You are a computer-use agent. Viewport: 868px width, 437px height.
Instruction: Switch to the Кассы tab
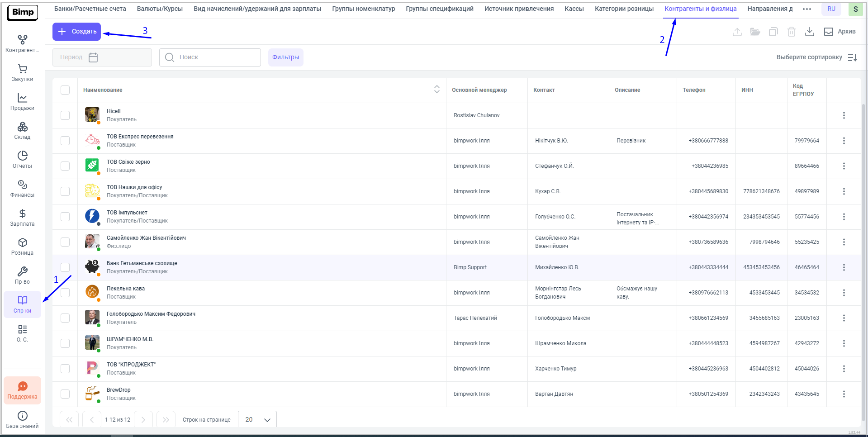tap(574, 9)
